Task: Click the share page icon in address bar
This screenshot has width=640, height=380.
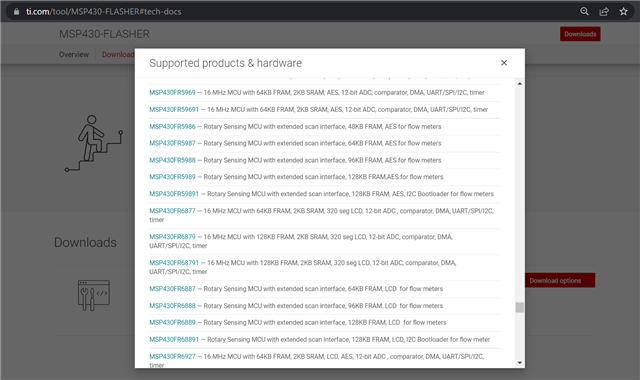Action: 604,11
